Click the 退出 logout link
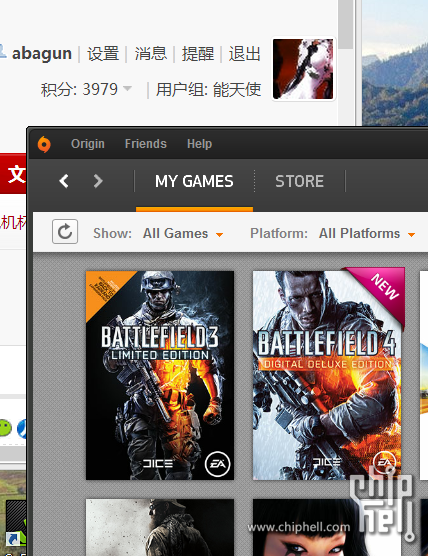 (x=245, y=54)
